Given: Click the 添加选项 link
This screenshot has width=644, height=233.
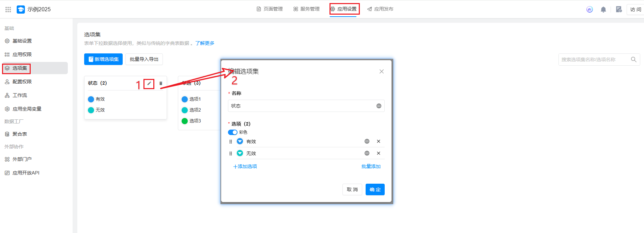Looking at the screenshot, I should point(245,166).
